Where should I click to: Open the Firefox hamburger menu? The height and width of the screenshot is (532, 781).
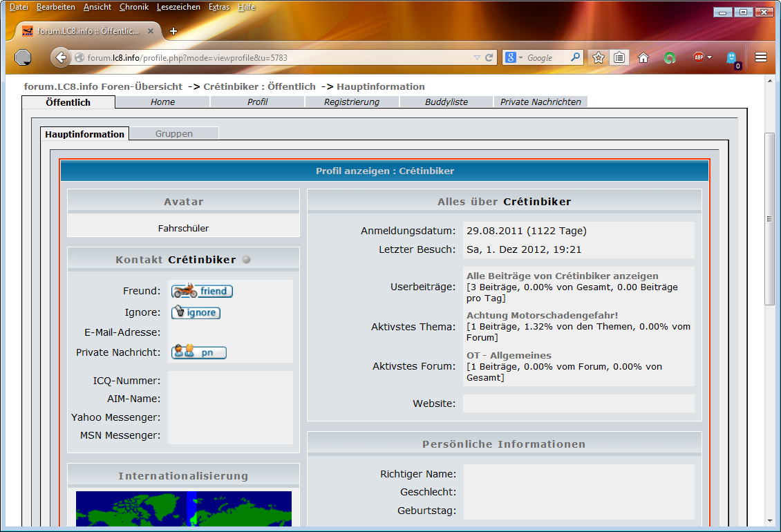click(761, 58)
